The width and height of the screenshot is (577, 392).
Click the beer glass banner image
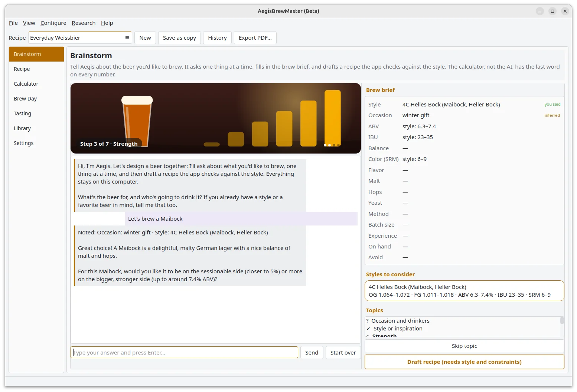(x=215, y=118)
